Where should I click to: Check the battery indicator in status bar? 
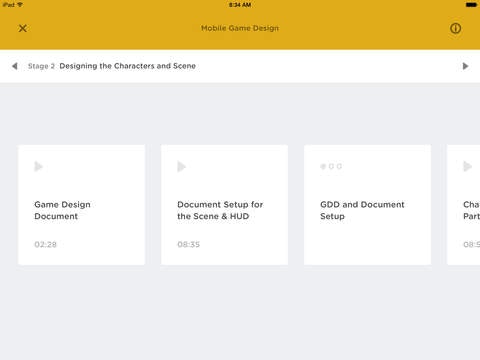471,5
